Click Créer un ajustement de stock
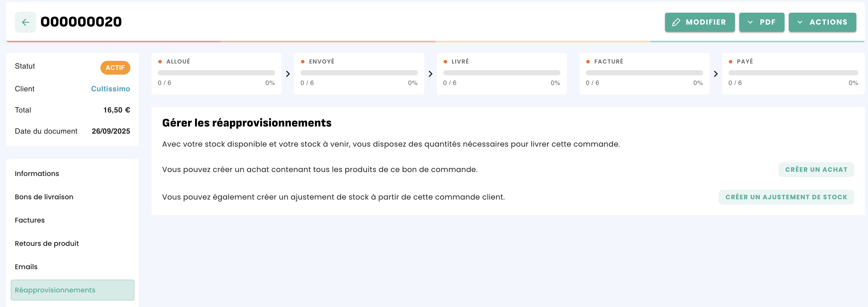868x307 pixels. [786, 197]
